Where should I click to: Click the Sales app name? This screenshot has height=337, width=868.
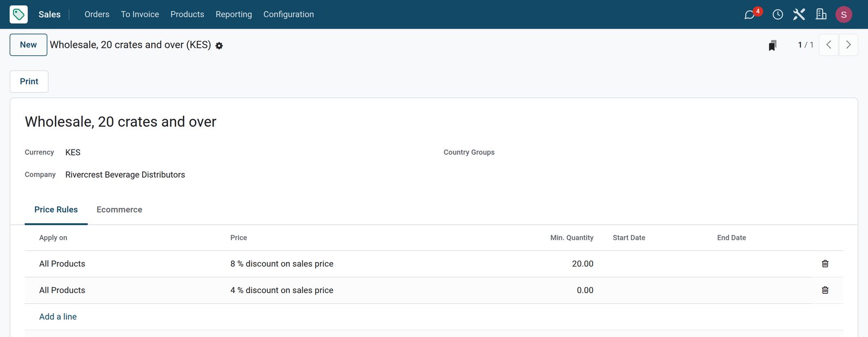coord(49,15)
